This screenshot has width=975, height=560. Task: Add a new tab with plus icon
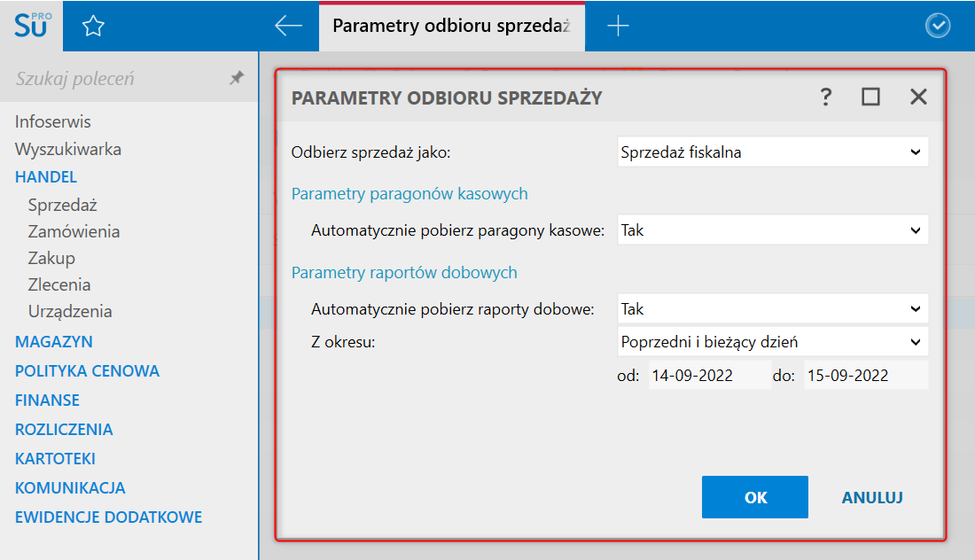pos(618,26)
